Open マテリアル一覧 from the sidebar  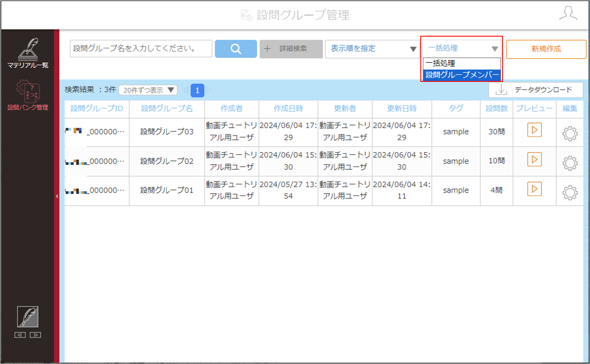click(28, 53)
